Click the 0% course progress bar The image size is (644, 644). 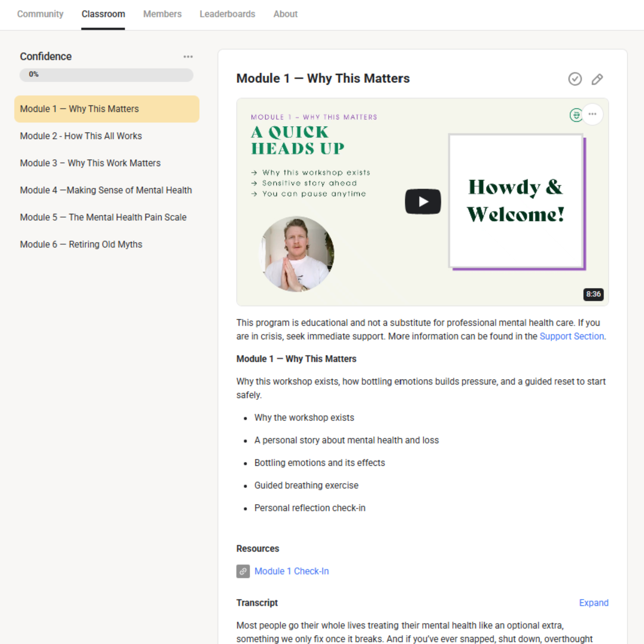106,75
